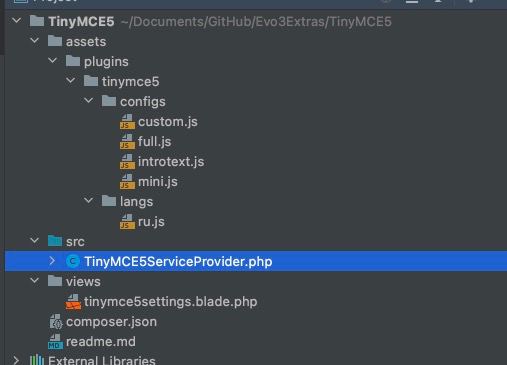Select the tinymce5 folder label

pos(131,82)
